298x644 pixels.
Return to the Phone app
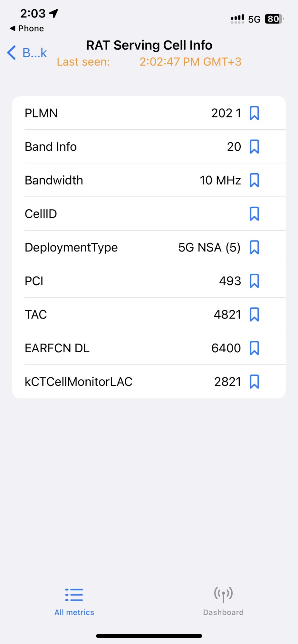(x=27, y=28)
